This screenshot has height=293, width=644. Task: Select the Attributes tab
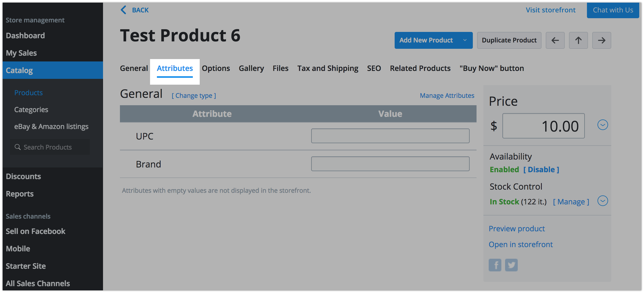point(175,68)
